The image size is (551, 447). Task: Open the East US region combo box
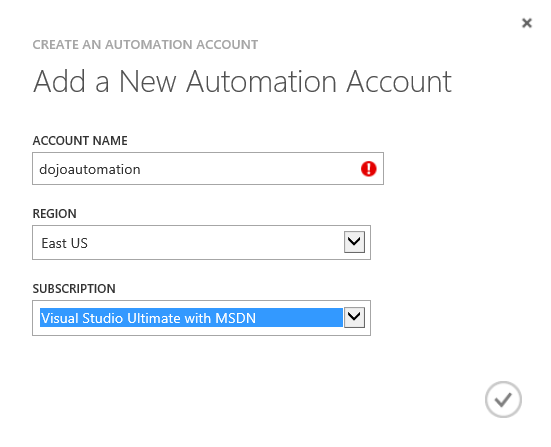[x=201, y=242]
